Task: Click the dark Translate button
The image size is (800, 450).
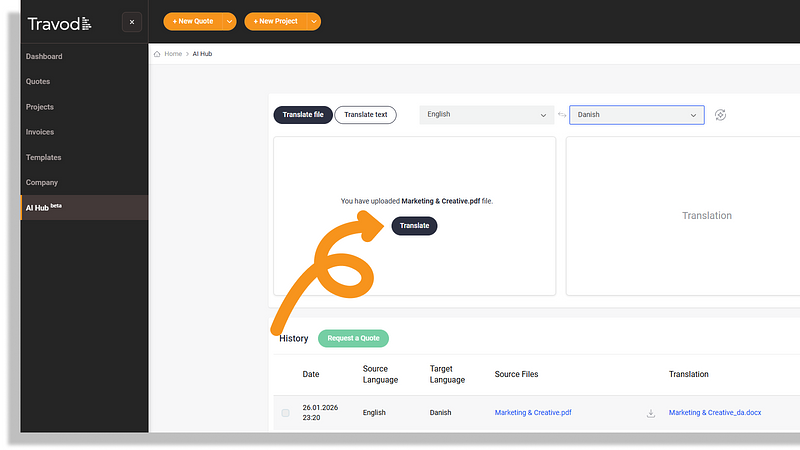Action: click(x=414, y=226)
